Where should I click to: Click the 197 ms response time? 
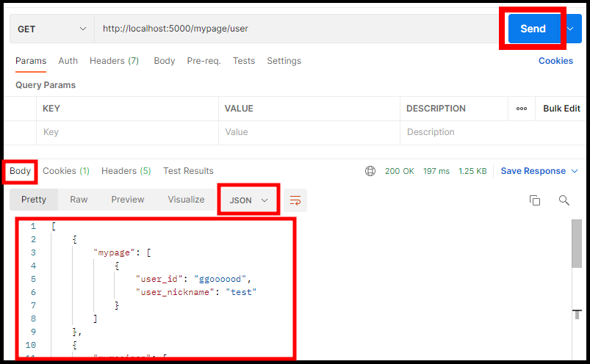click(x=436, y=171)
